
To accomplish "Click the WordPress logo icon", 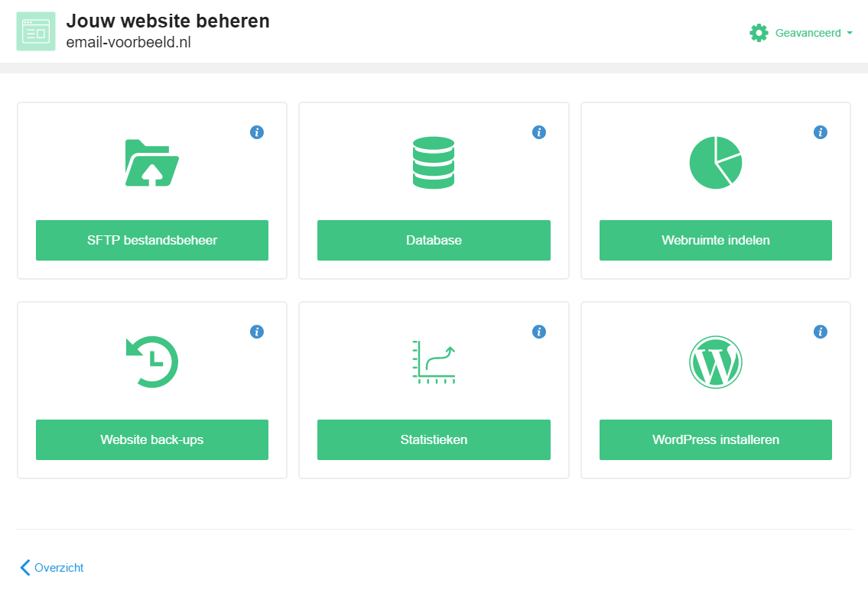I will point(715,361).
